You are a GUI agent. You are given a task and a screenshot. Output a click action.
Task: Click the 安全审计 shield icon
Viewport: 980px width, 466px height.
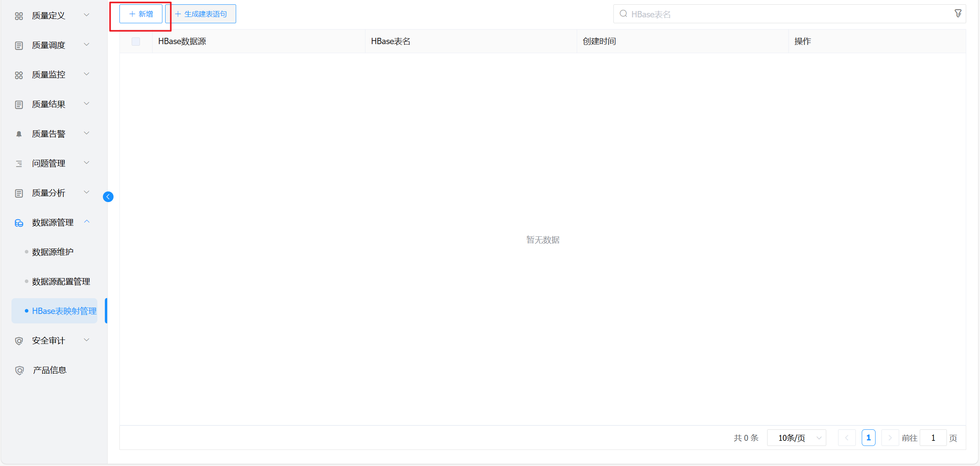pos(19,341)
